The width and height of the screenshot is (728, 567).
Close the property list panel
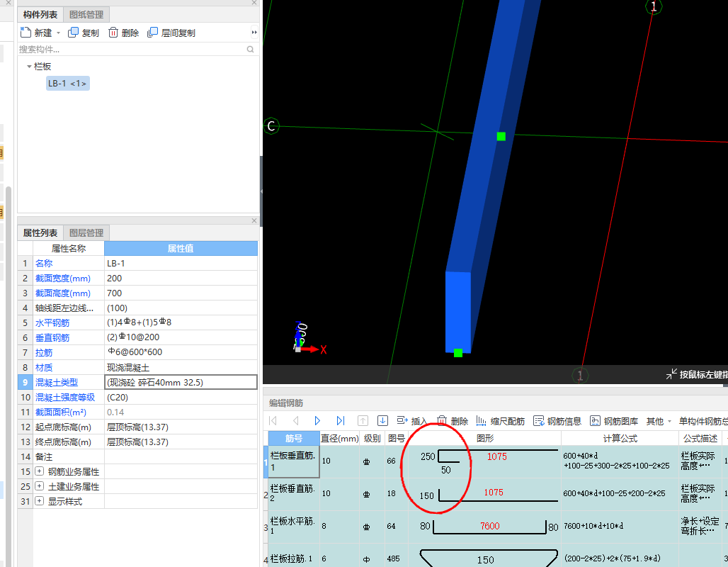254,220
